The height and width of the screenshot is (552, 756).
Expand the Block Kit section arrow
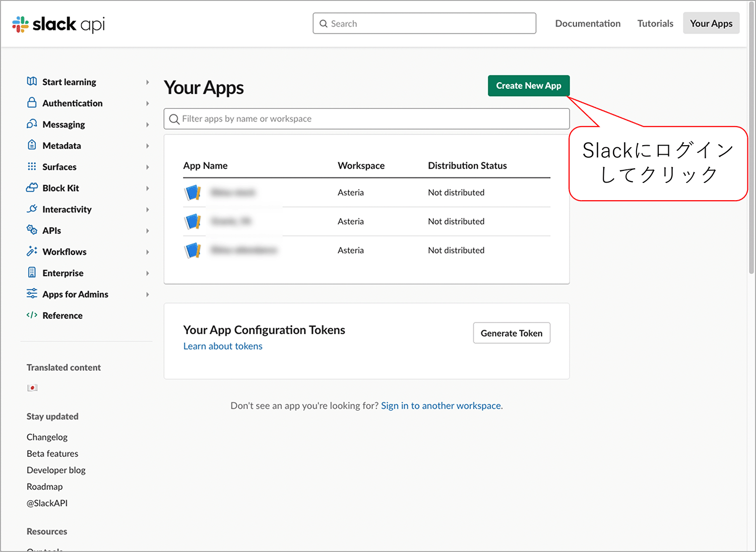147,188
